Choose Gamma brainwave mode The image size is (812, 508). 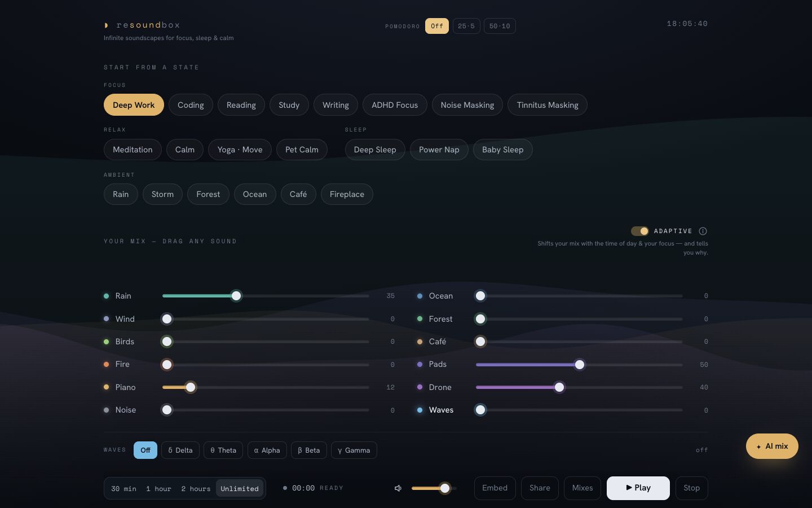pyautogui.click(x=354, y=450)
